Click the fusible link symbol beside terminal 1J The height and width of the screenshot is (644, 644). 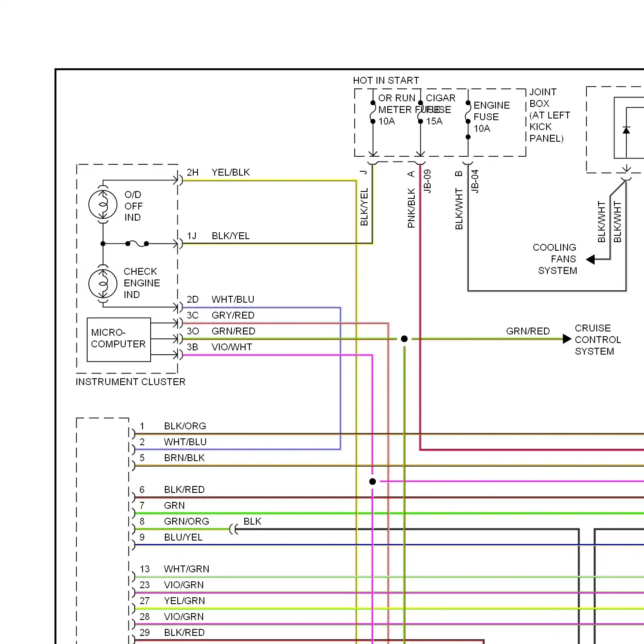(137, 244)
